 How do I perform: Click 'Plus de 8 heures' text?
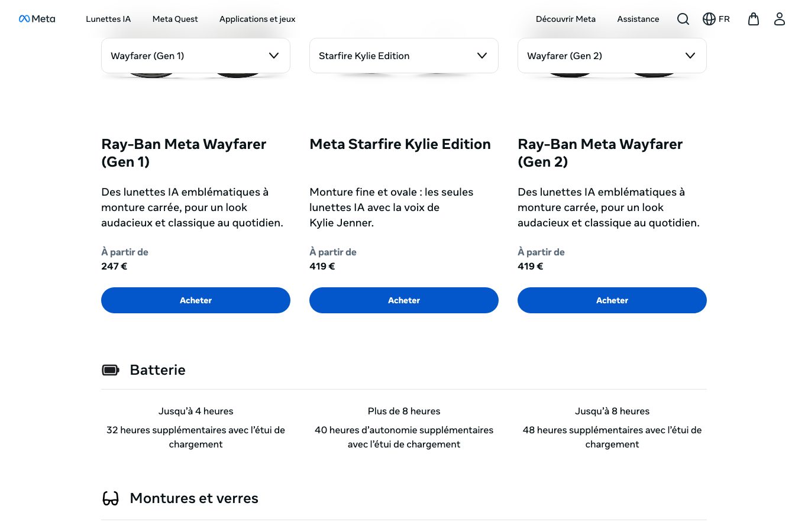pyautogui.click(x=404, y=411)
